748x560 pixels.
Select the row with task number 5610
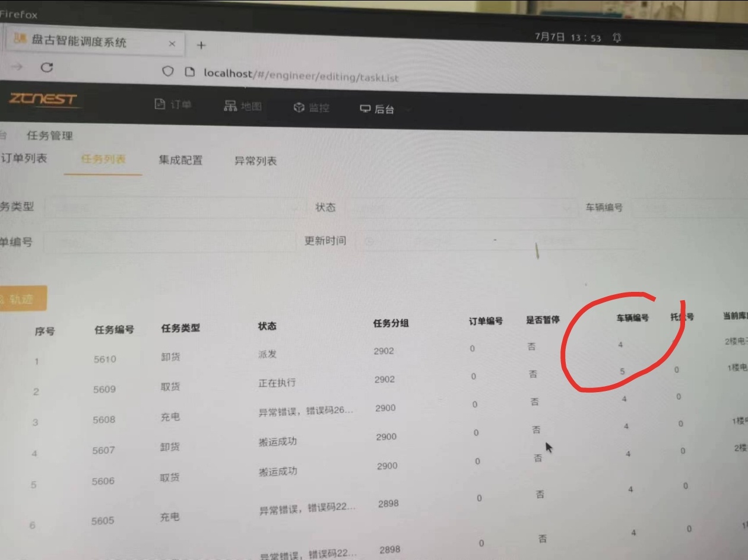point(104,359)
